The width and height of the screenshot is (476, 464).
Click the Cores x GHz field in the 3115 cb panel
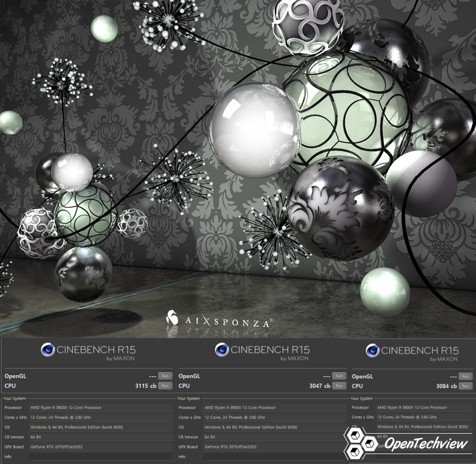coord(101,417)
